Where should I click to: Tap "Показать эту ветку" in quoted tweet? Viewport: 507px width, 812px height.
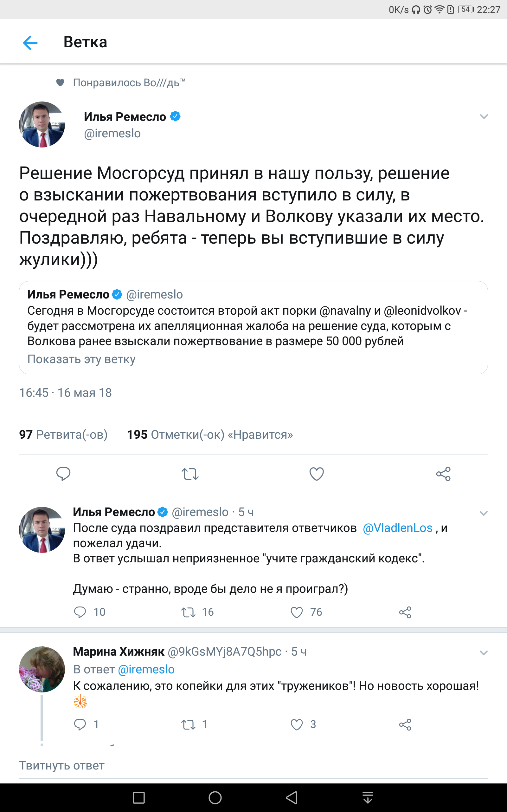(x=81, y=359)
